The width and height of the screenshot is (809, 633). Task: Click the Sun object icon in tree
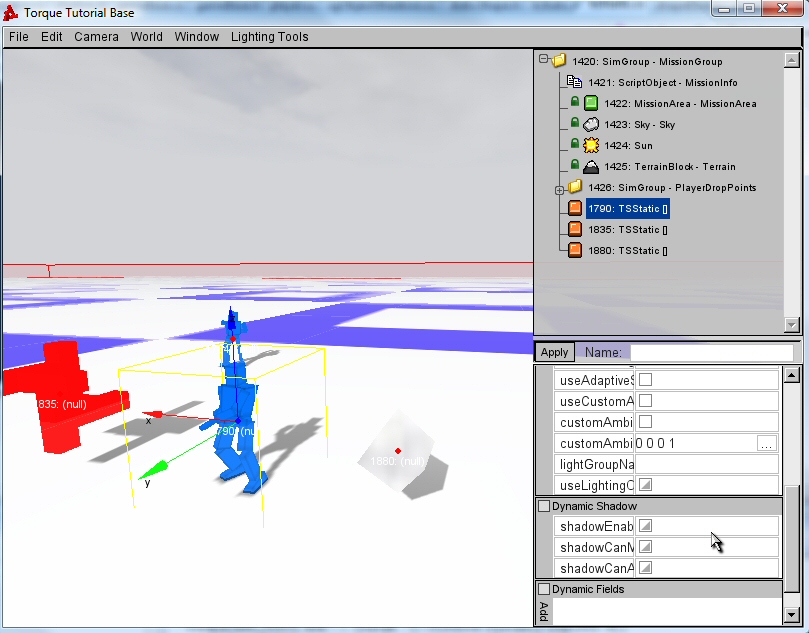point(591,146)
